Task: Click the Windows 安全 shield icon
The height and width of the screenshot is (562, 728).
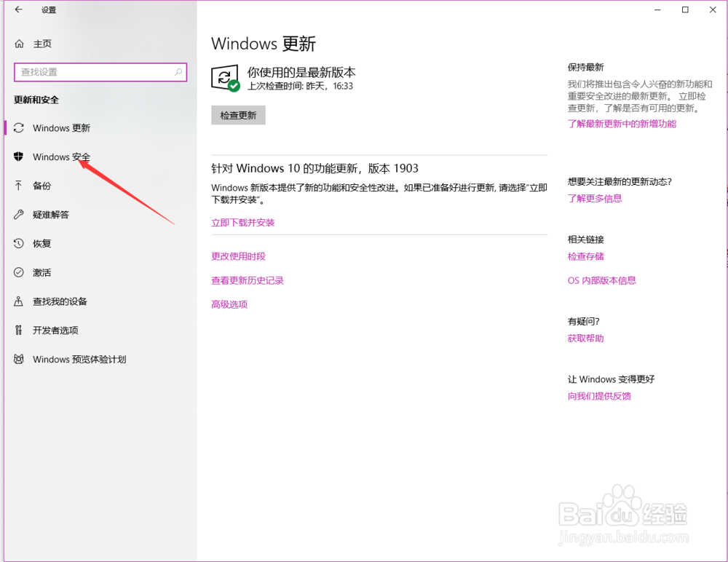Action: coord(19,157)
